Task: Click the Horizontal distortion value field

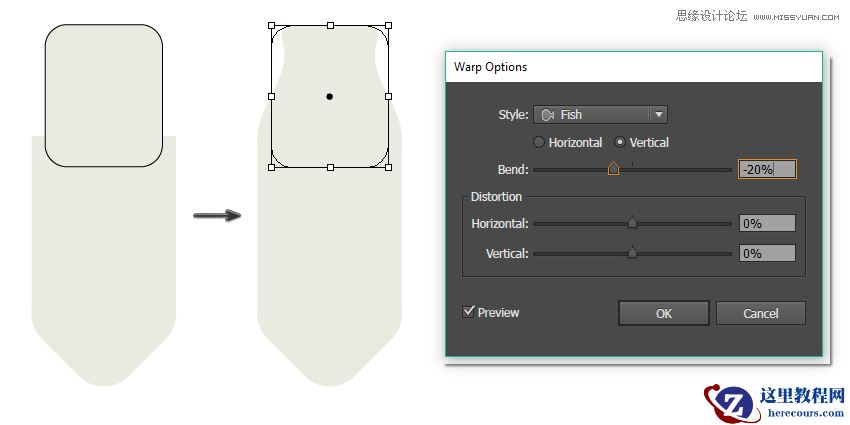Action: click(x=767, y=223)
